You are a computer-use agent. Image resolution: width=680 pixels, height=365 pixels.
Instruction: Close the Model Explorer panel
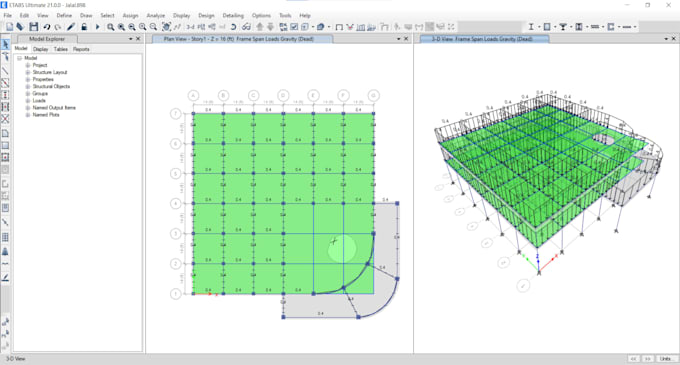click(138, 39)
